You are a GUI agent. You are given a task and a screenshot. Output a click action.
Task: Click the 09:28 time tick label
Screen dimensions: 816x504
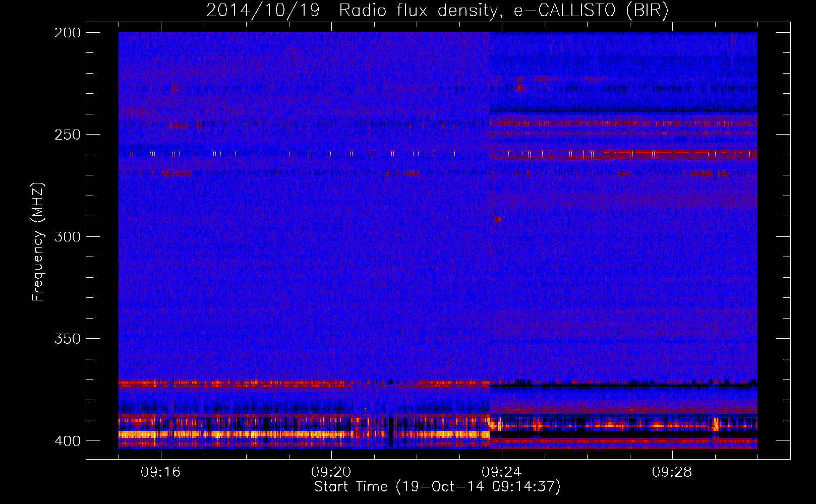tap(672, 472)
